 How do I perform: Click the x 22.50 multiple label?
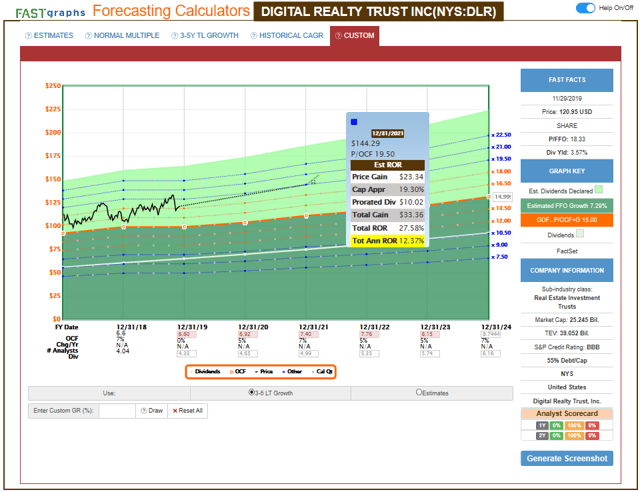501,135
